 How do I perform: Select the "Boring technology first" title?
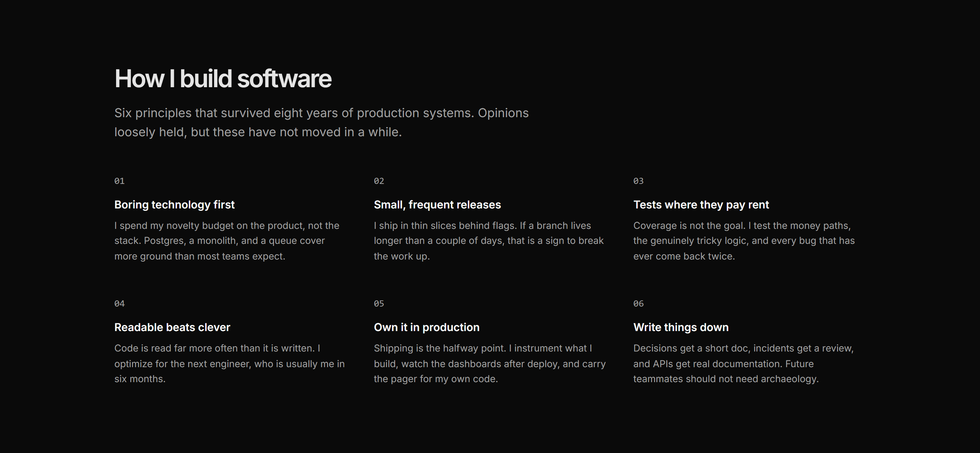[x=175, y=205]
